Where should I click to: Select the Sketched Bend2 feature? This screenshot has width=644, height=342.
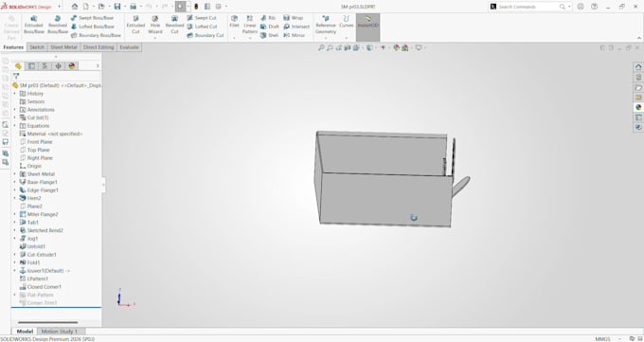[42, 230]
